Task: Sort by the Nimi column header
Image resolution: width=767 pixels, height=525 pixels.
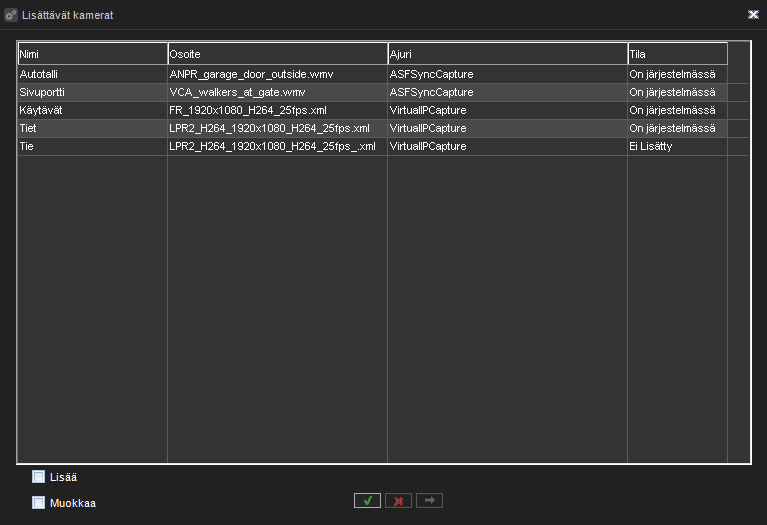Action: pos(92,54)
